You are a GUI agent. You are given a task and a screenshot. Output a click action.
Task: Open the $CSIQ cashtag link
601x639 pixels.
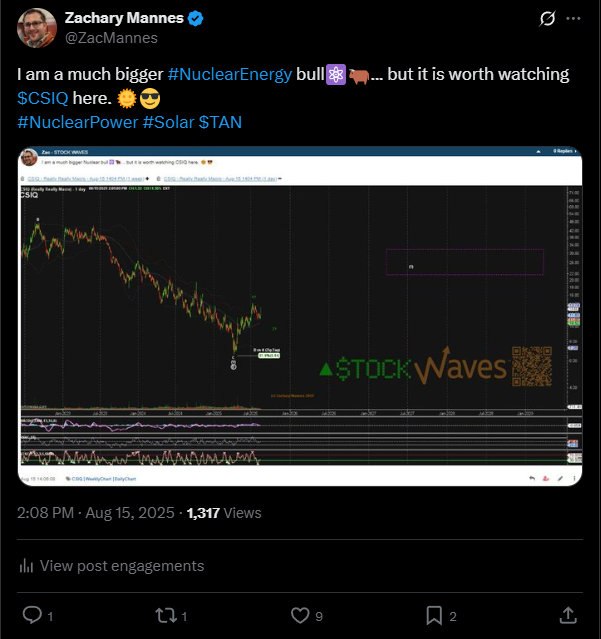click(43, 98)
